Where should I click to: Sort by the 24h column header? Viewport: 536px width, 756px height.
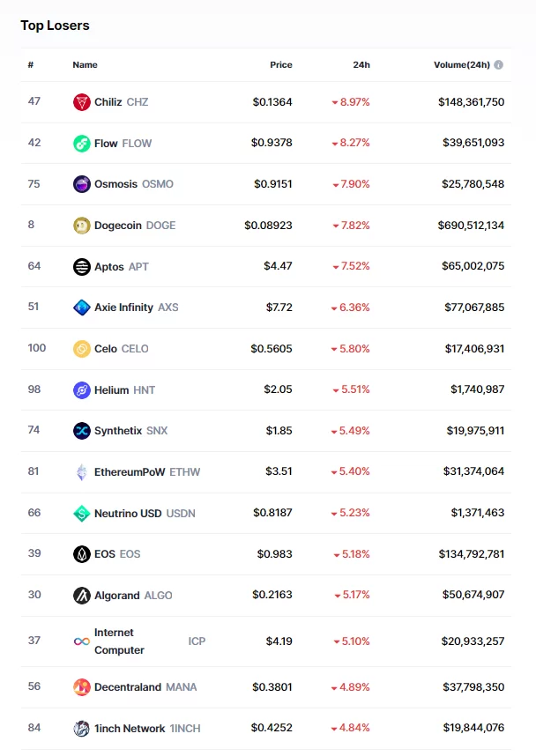pyautogui.click(x=361, y=64)
